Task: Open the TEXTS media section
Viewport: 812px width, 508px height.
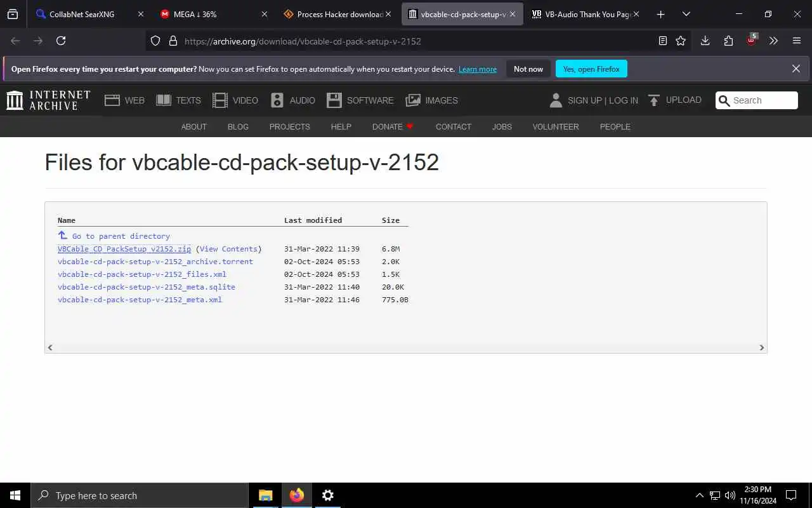Action: point(178,100)
